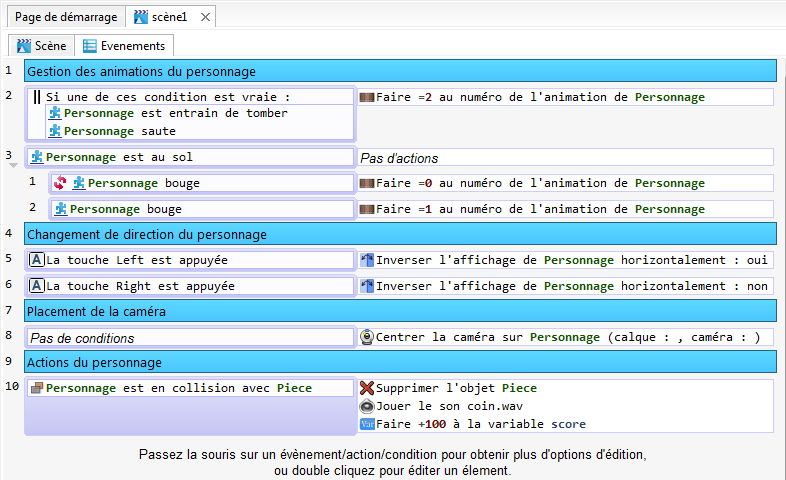The height and width of the screenshot is (480, 786).
Task: Click the Var icon for score variable action
Action: coord(367,424)
